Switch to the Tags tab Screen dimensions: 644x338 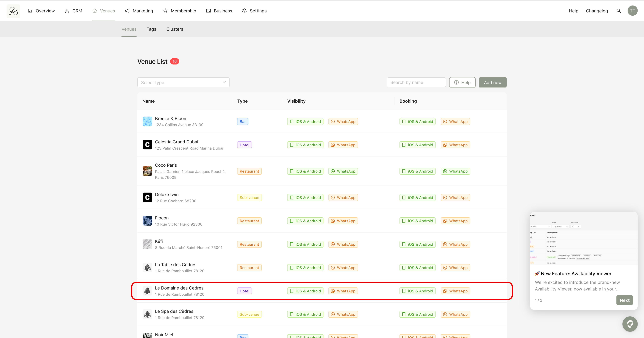tap(151, 29)
